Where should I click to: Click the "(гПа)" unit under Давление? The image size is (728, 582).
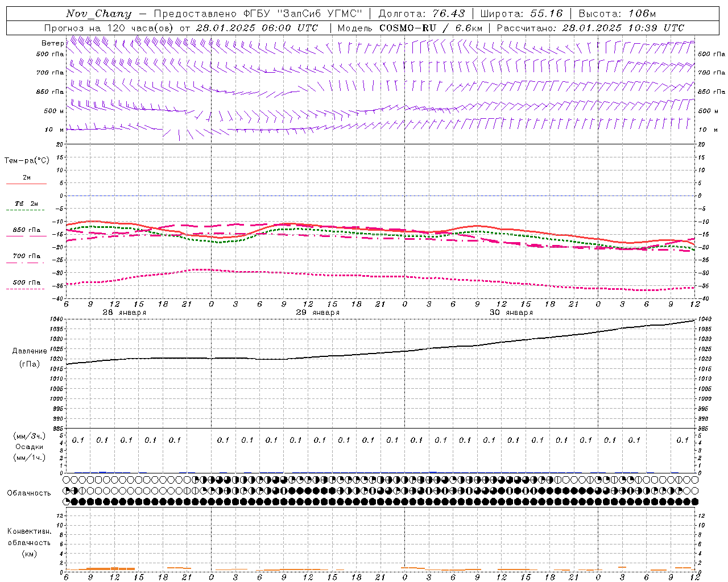pyautogui.click(x=30, y=364)
